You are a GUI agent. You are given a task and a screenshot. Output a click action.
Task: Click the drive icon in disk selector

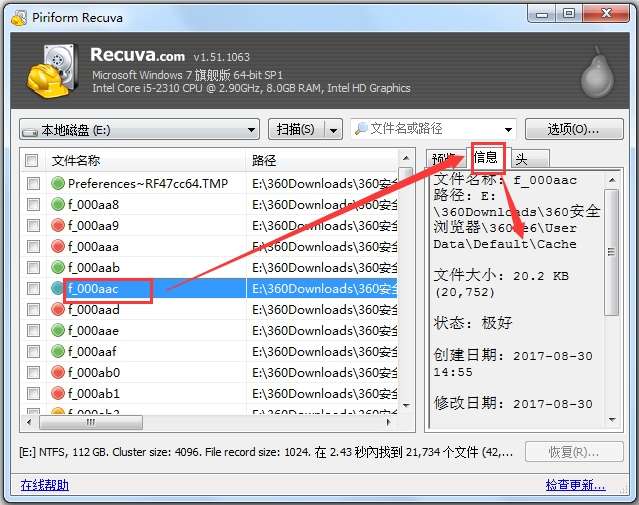(30, 132)
